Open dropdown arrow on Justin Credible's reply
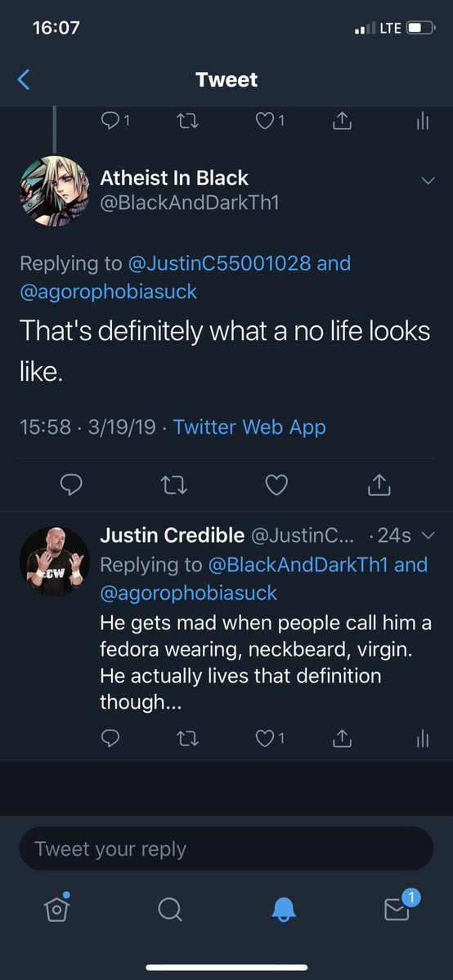Screen dimensions: 453x980 coord(428,535)
